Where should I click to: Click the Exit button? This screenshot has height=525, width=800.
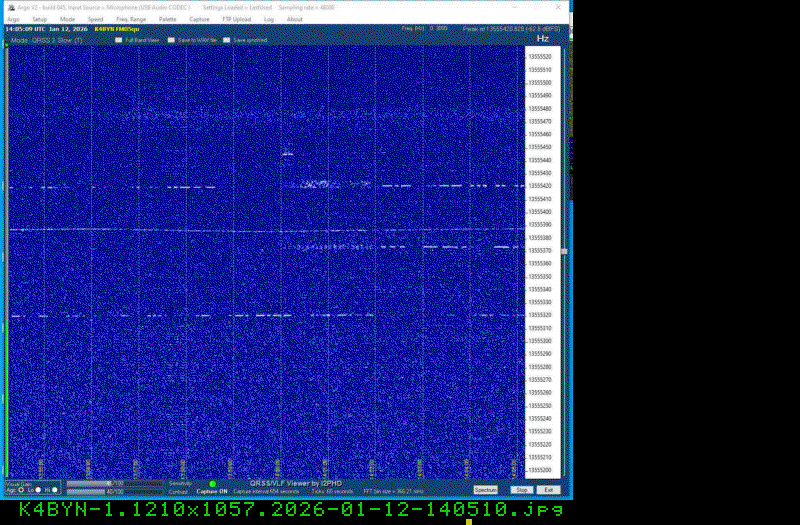548,490
